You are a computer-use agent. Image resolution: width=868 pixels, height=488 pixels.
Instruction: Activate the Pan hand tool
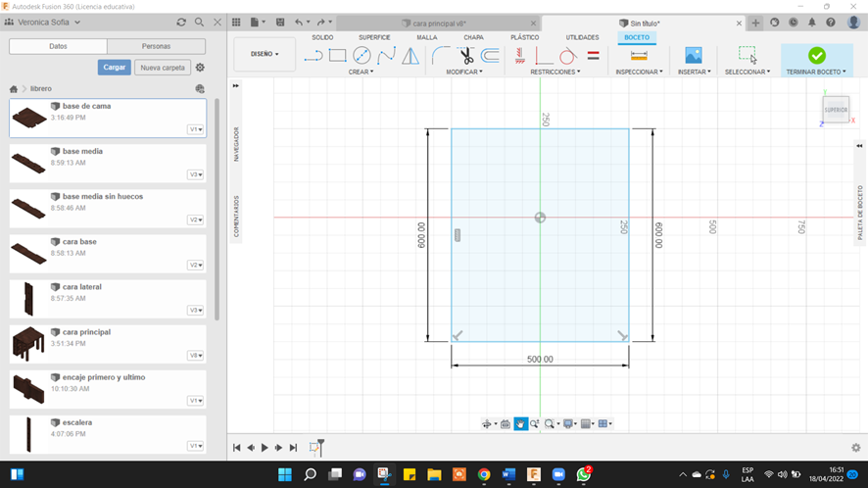520,423
